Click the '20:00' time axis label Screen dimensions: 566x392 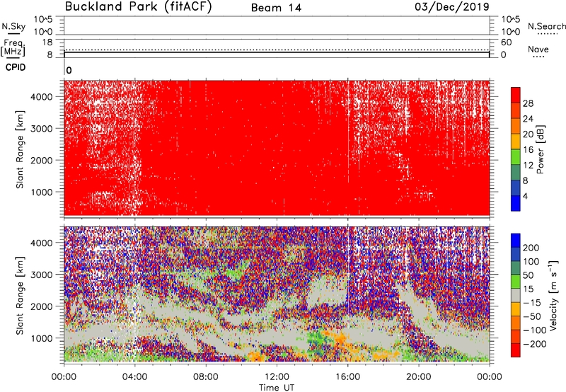point(418,377)
